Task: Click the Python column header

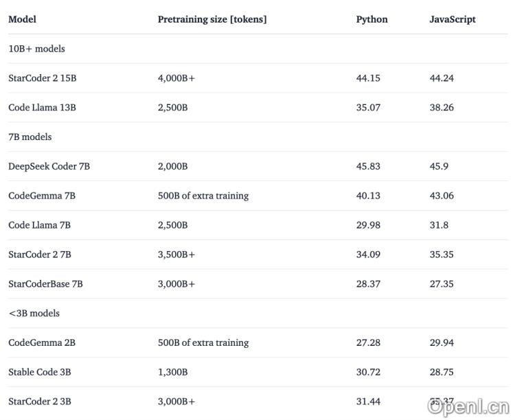Action: [x=371, y=19]
